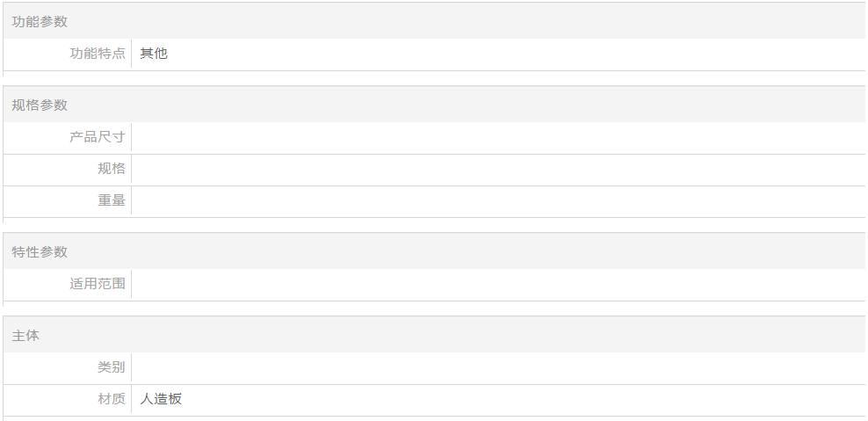The width and height of the screenshot is (868, 421).
Task: Click the blank spacer row beneath 功能特点
Action: (x=434, y=78)
